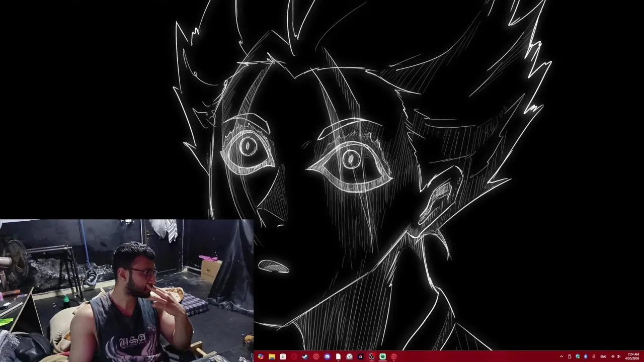Open network settings tray icon
644x362 pixels.
tap(612, 356)
